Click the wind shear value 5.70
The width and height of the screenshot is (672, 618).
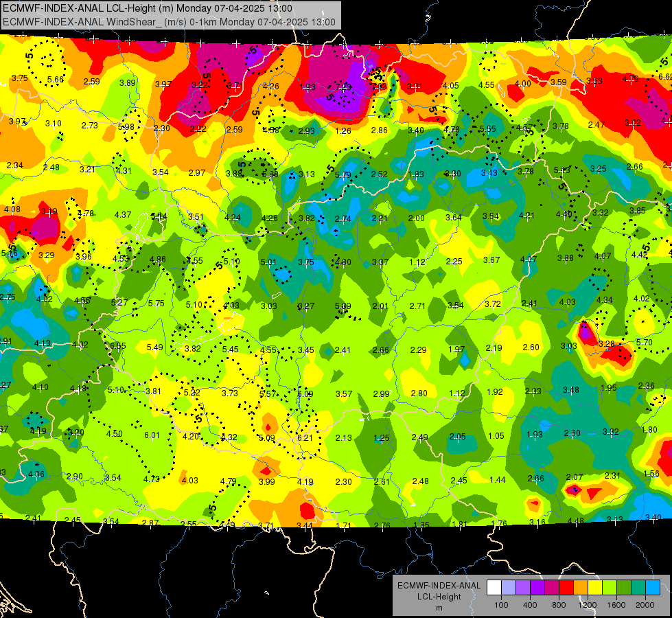(x=644, y=343)
